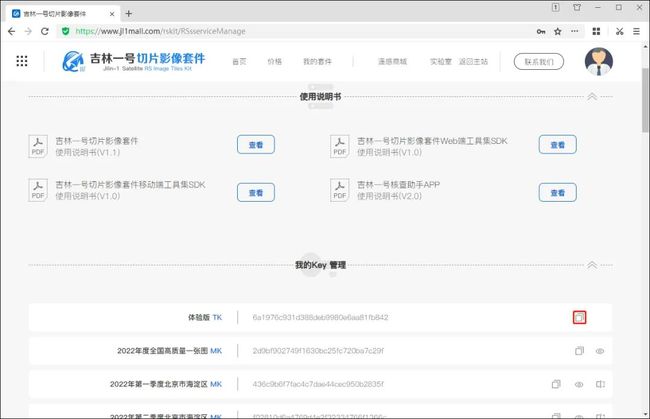
Task: Open the screenshot scissors tool
Action: click(619, 31)
